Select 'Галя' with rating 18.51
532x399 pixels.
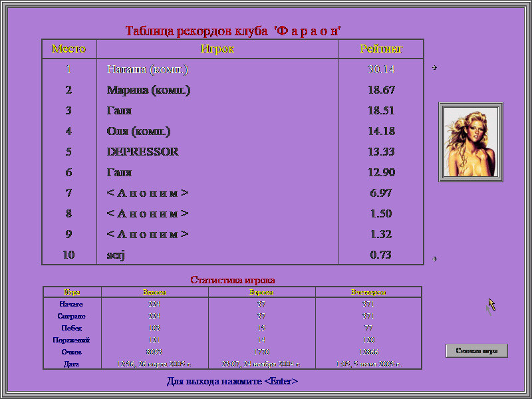[119, 110]
